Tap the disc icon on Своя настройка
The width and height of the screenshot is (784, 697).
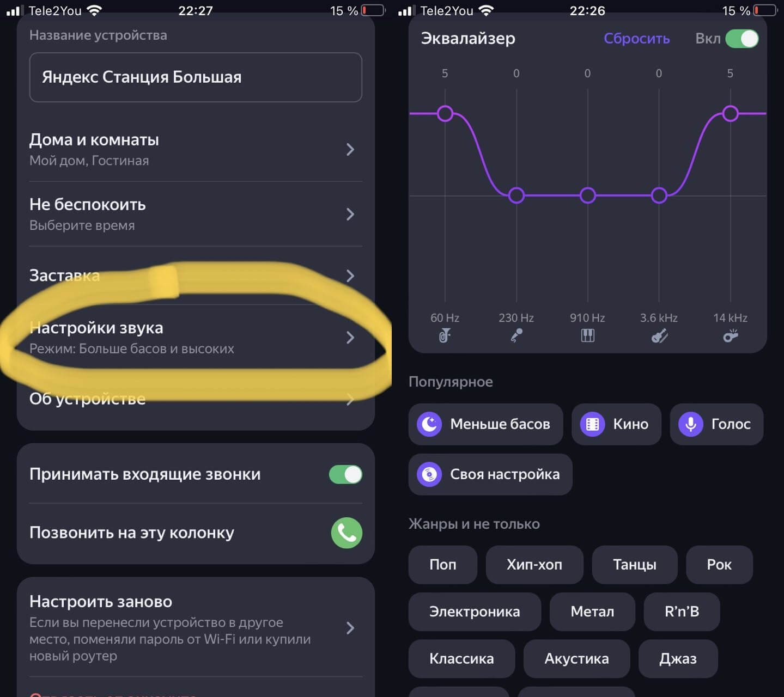point(429,474)
